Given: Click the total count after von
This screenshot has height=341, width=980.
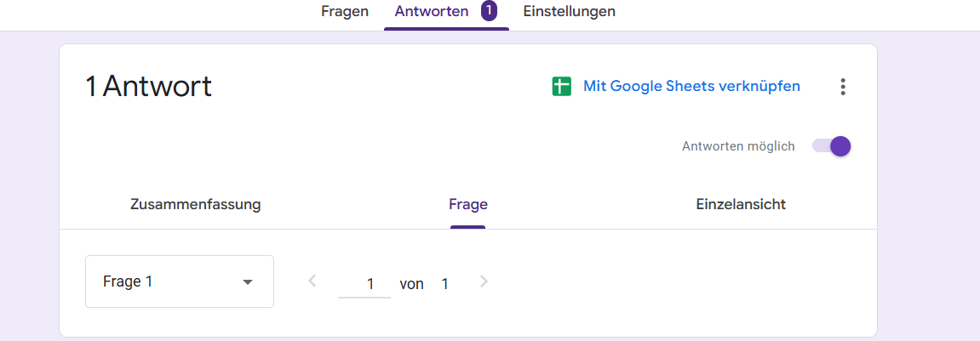Looking at the screenshot, I should (x=444, y=284).
